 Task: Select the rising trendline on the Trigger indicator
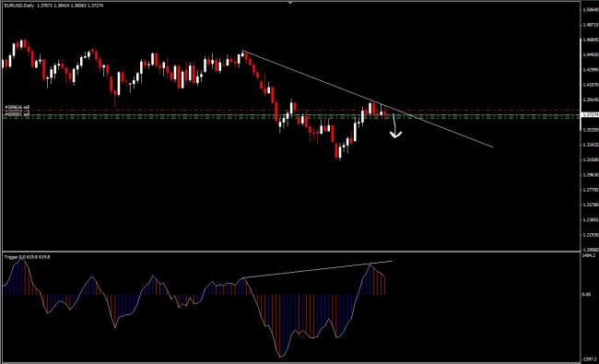pos(317,270)
